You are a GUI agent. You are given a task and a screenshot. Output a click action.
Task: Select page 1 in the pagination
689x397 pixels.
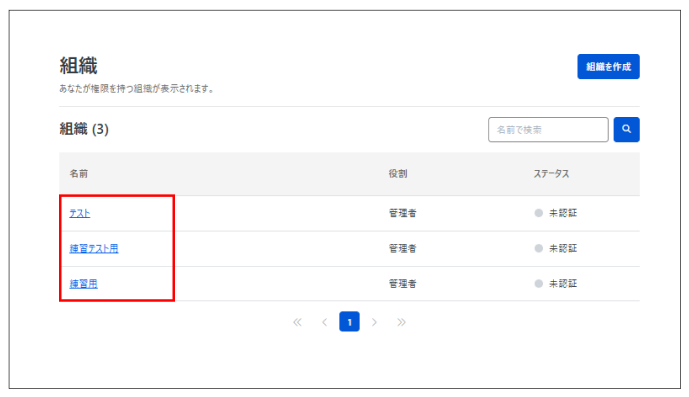(x=349, y=321)
